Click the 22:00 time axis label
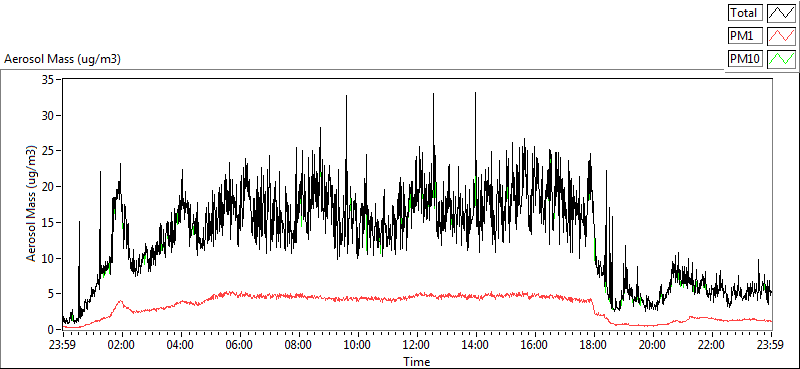800x369 pixels. coord(712,345)
